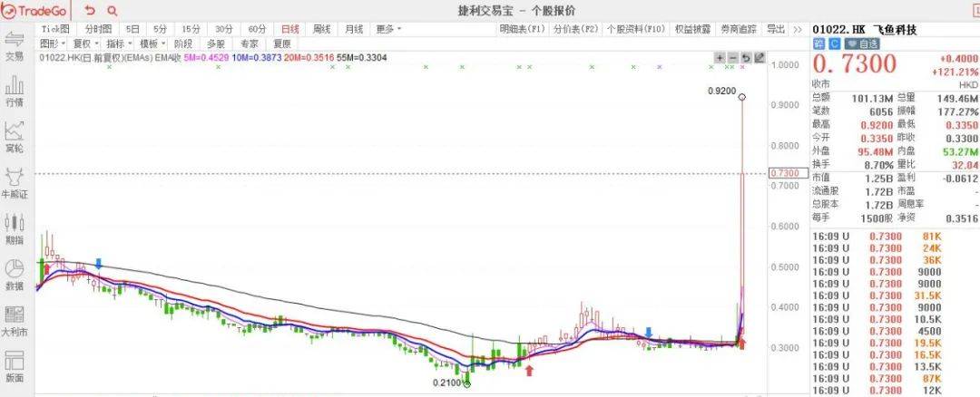The height and width of the screenshot is (397, 980).
Task: Click the blue C badge icon
Action: (x=835, y=44)
